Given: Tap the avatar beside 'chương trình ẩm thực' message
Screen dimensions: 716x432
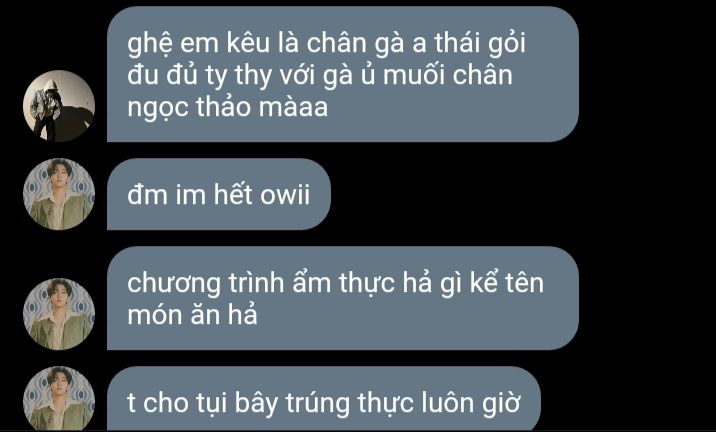Looking at the screenshot, I should [59, 314].
